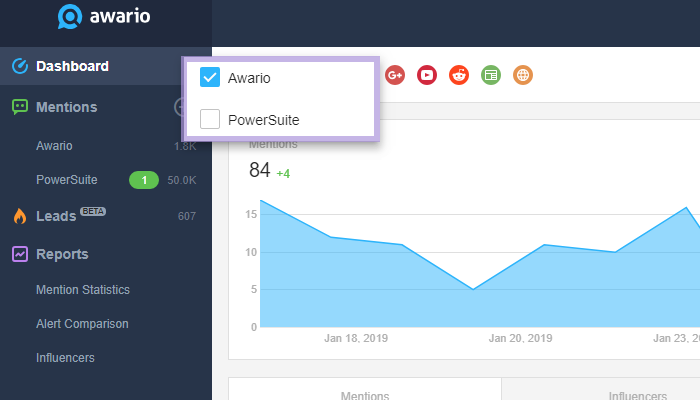The height and width of the screenshot is (400, 700).
Task: Click the Jan 18, 2019 axis label
Action: (356, 338)
